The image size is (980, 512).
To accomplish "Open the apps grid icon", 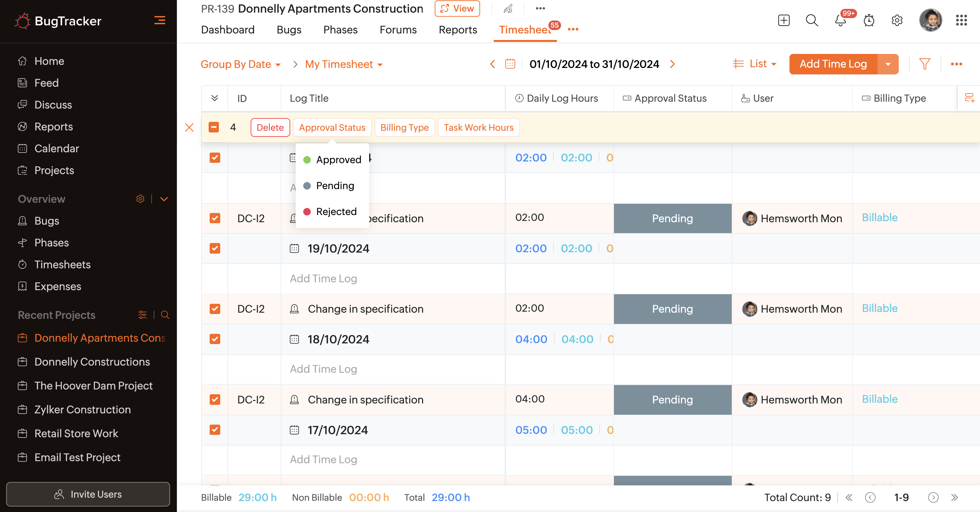I will pyautogui.click(x=961, y=20).
